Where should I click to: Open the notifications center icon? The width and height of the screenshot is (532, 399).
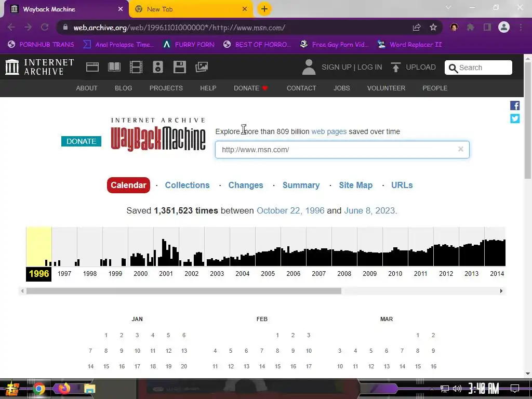point(515,388)
